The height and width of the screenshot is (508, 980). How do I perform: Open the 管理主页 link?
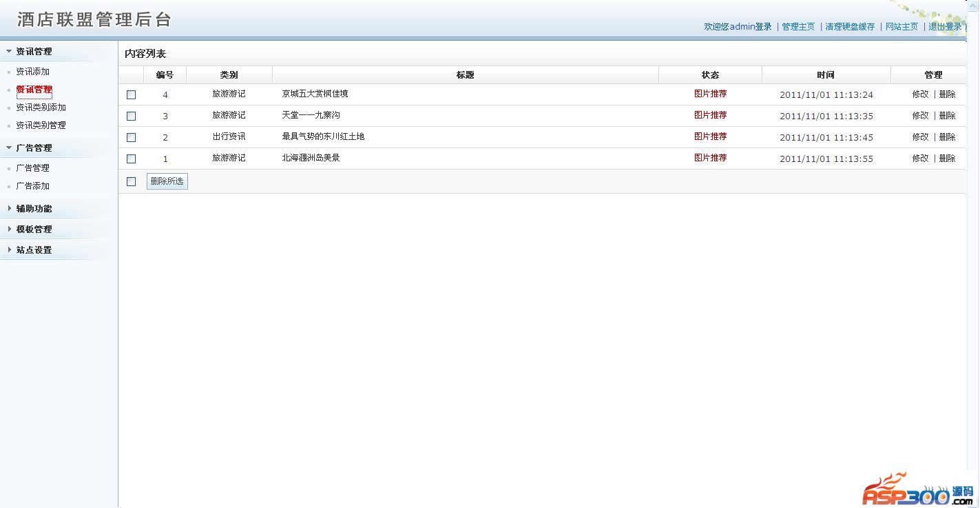click(798, 27)
